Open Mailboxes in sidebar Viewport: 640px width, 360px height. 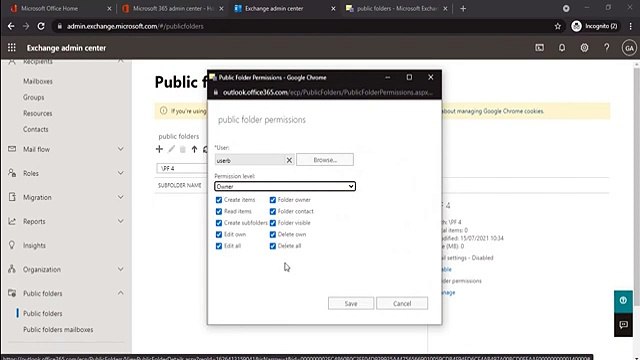38,81
